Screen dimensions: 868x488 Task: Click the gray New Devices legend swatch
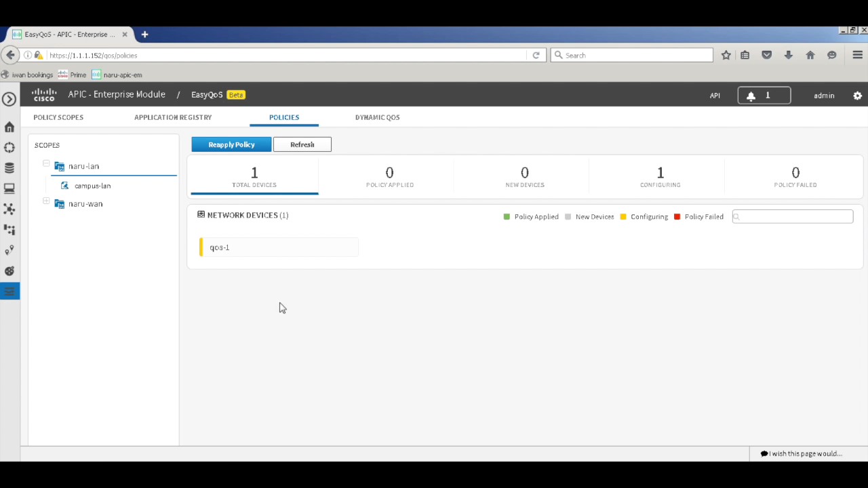568,217
